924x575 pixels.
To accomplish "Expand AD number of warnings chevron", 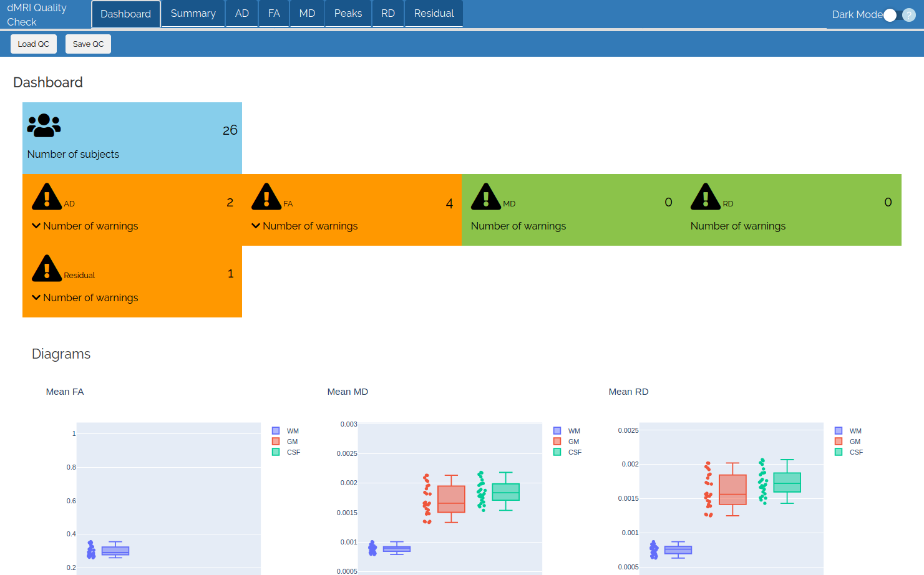I will 36,226.
